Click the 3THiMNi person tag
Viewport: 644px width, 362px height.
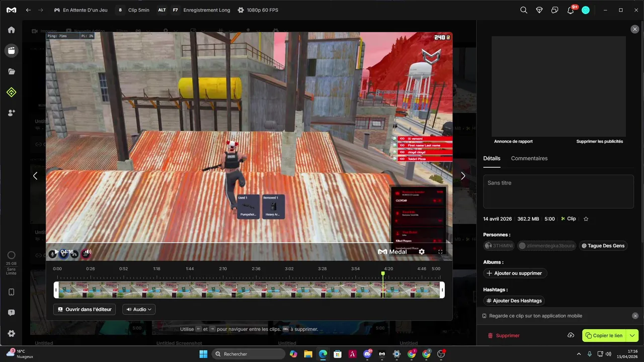click(x=499, y=246)
